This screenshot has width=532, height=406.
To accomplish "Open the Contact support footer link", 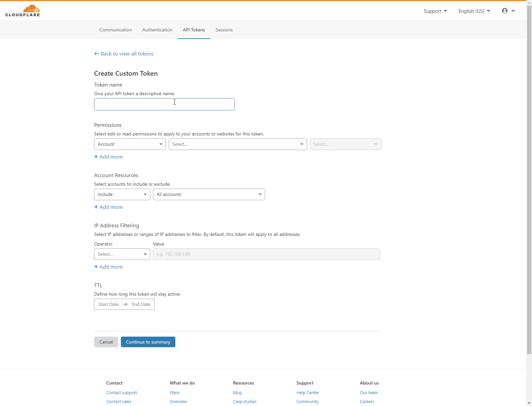I will click(x=122, y=392).
